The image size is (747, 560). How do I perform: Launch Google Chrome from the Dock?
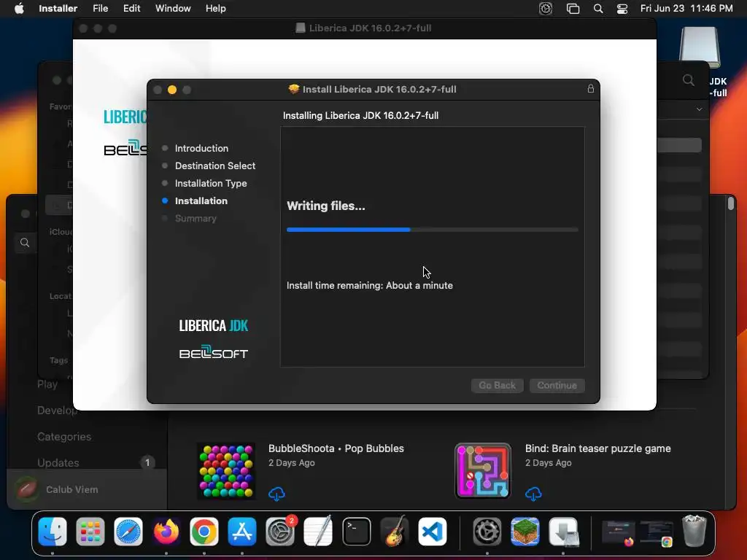click(x=204, y=531)
